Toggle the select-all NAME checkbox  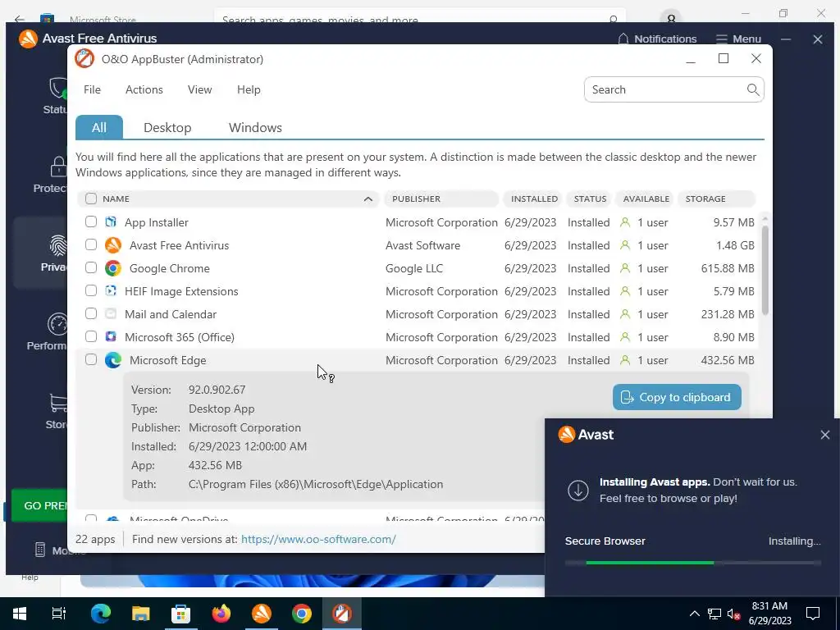click(91, 199)
